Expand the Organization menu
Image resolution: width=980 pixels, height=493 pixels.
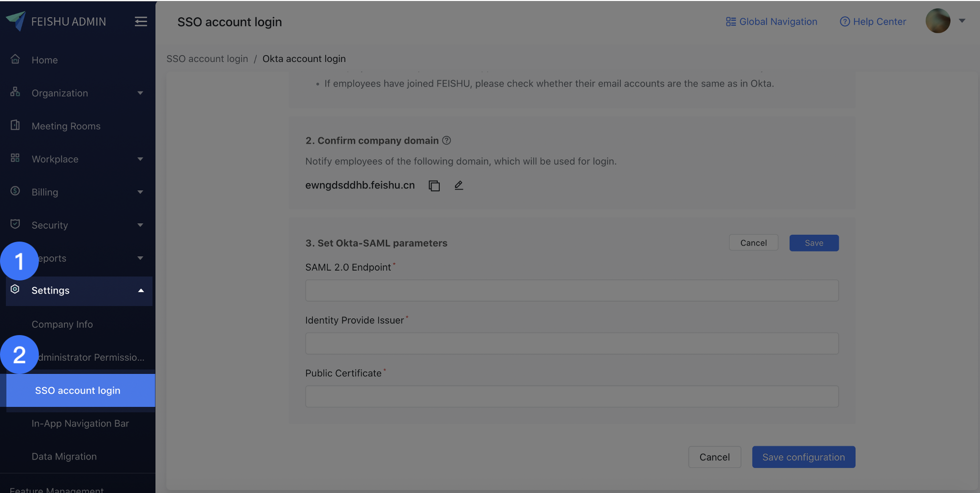click(141, 92)
